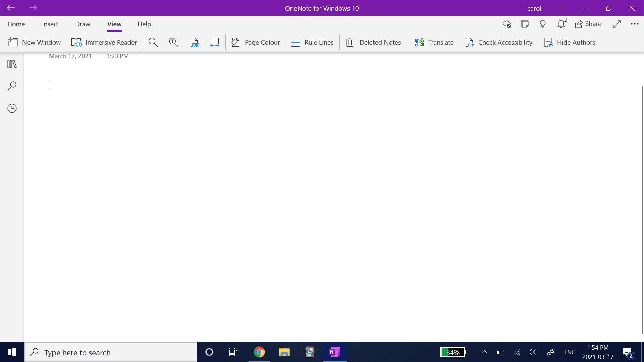644x362 pixels.
Task: Click battery percentage indicator in taskbar
Action: pos(453,352)
